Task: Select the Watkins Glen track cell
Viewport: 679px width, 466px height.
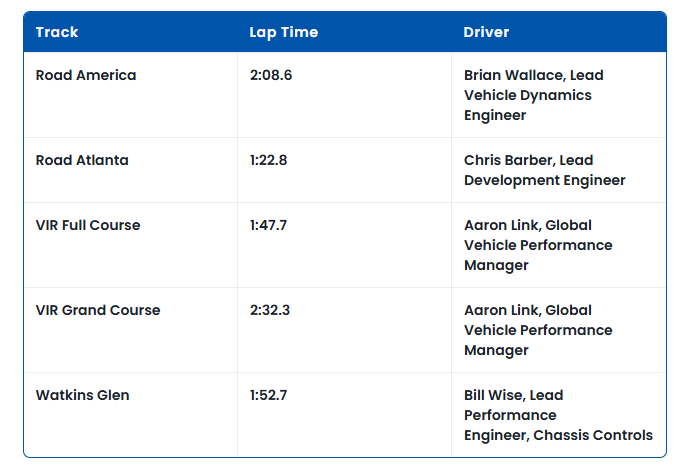Action: [82, 395]
